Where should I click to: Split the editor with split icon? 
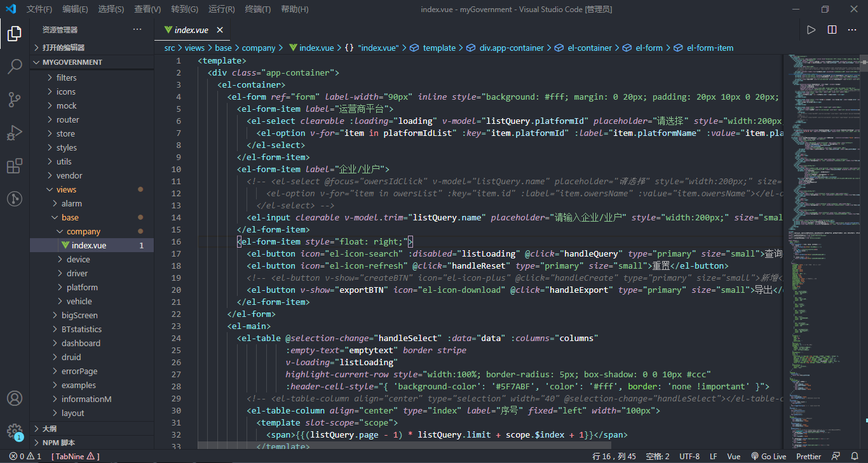point(832,30)
